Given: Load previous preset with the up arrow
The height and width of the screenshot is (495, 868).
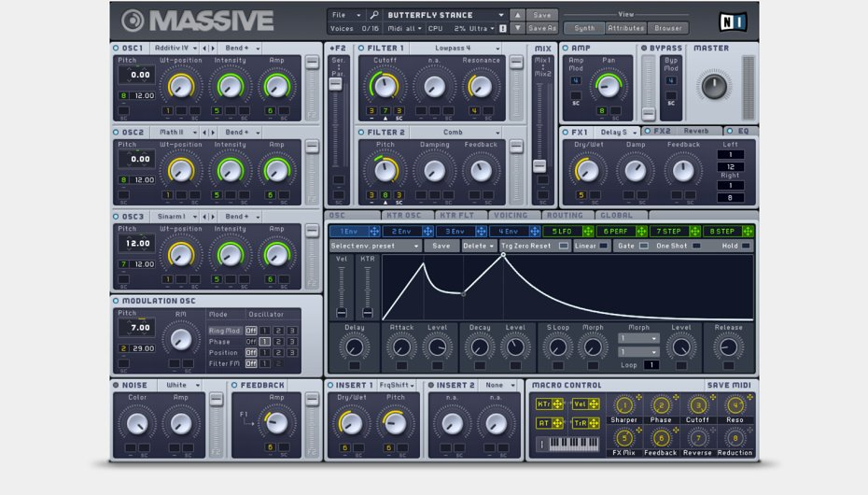Looking at the screenshot, I should pyautogui.click(x=518, y=15).
